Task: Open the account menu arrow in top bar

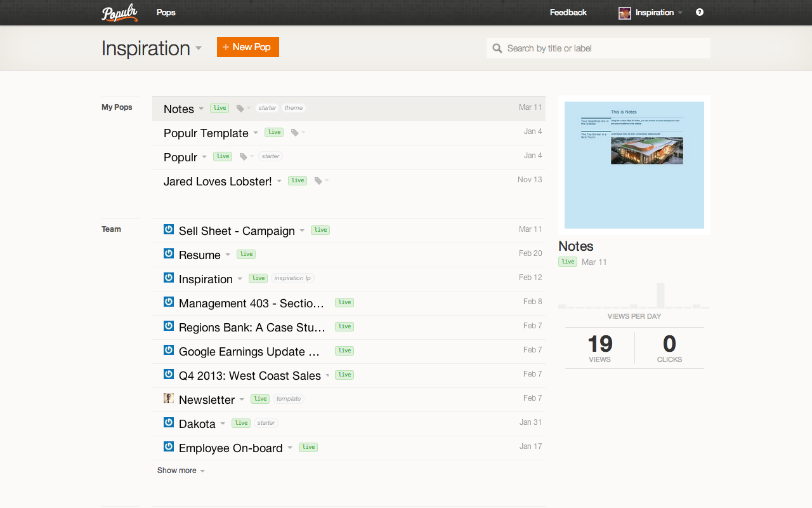Action: pyautogui.click(x=680, y=13)
